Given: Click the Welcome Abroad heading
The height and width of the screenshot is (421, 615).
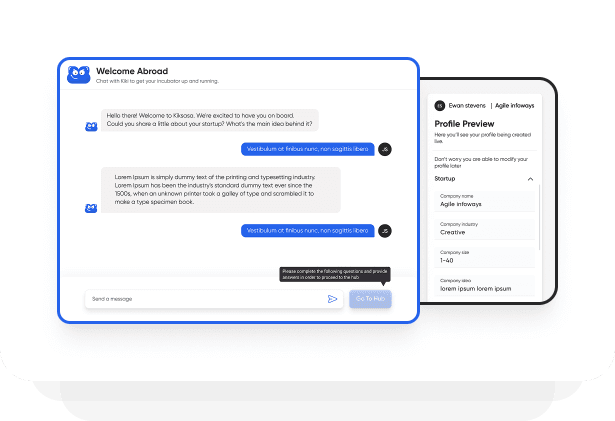Looking at the screenshot, I should 132,71.
